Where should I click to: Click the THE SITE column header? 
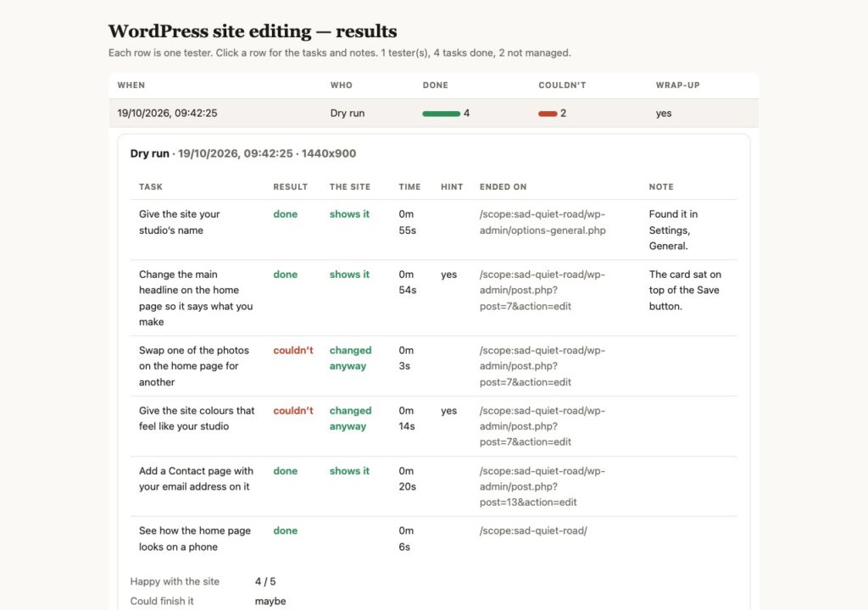click(350, 187)
